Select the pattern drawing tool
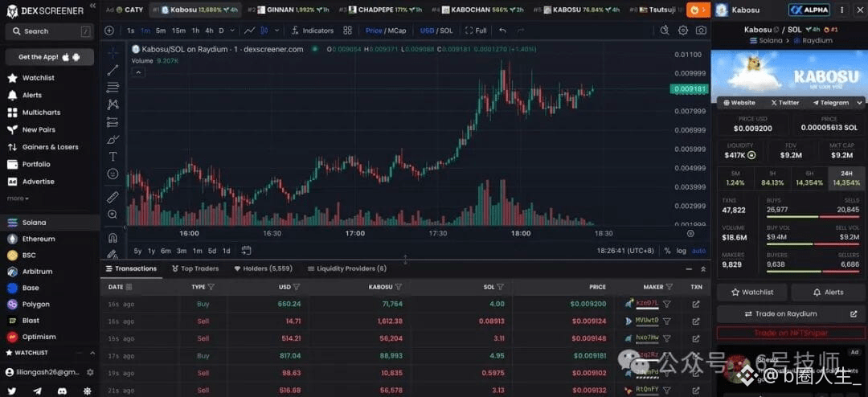Image resolution: width=868 pixels, height=397 pixels. point(113,104)
